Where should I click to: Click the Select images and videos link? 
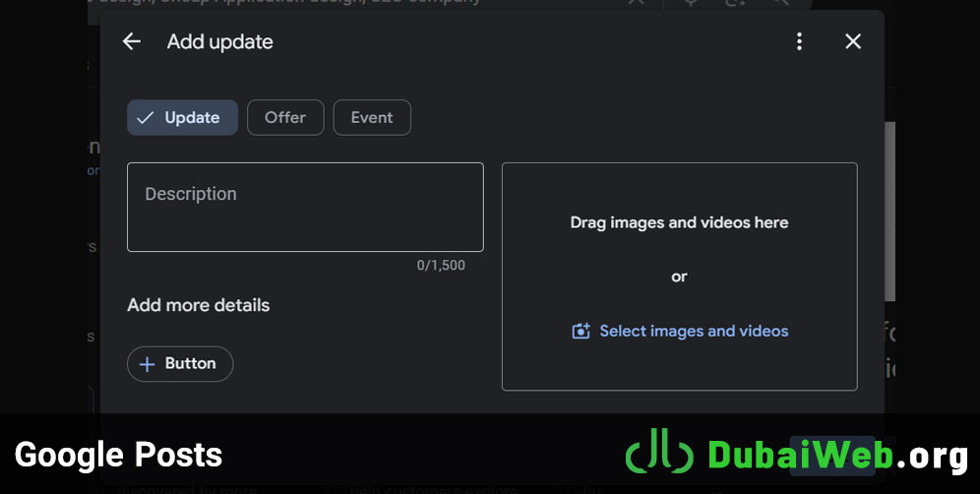tap(694, 332)
